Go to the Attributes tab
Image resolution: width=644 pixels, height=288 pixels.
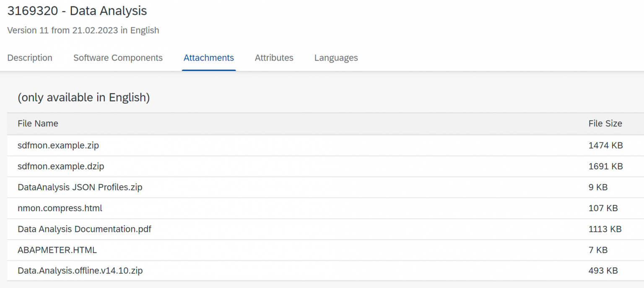(x=274, y=58)
